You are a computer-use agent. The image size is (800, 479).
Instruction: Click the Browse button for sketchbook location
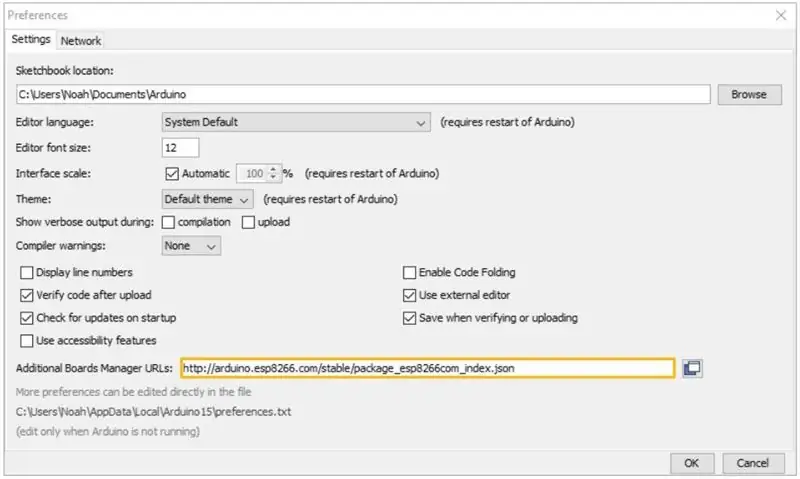(749, 94)
